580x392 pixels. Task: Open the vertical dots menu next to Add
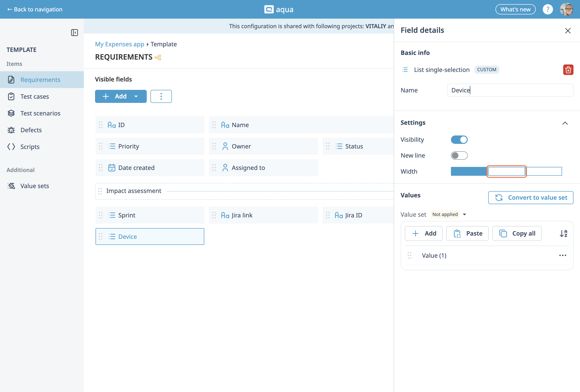coord(161,96)
